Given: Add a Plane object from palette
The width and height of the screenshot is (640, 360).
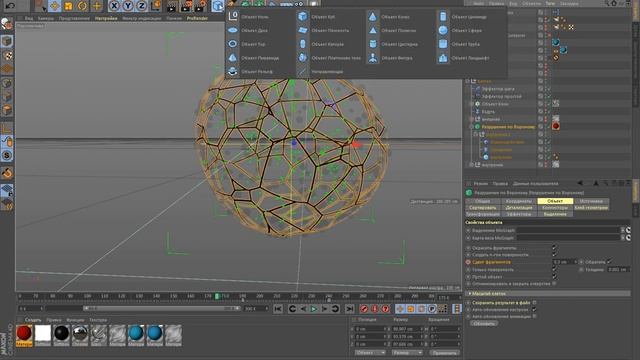Looking at the screenshot, I should [x=324, y=30].
